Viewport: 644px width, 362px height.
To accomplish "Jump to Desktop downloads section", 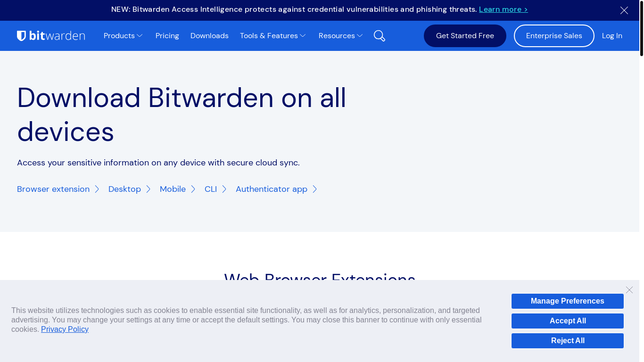I will [x=129, y=189].
